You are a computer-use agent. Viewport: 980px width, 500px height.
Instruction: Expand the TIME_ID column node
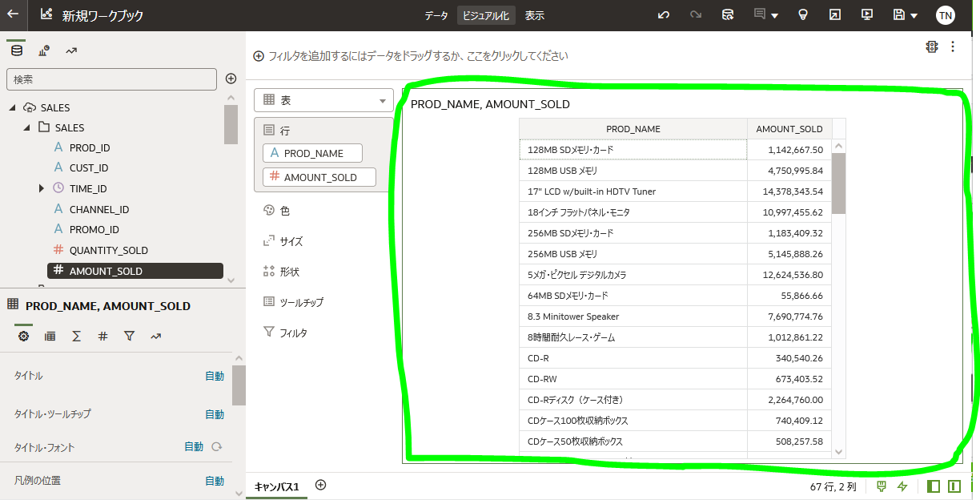coord(42,188)
